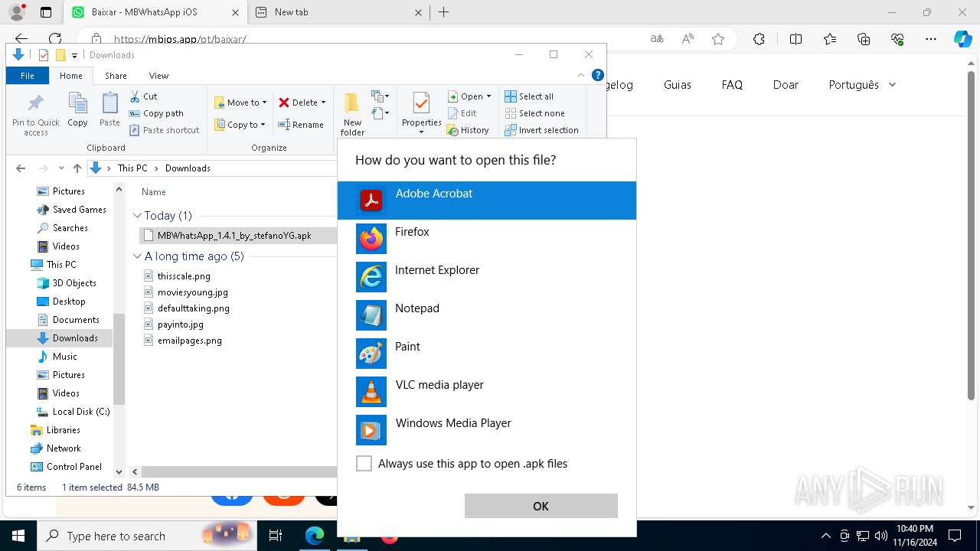Select Paint in the app list
Image resolution: width=980 pixels, height=551 pixels.
[x=487, y=354]
